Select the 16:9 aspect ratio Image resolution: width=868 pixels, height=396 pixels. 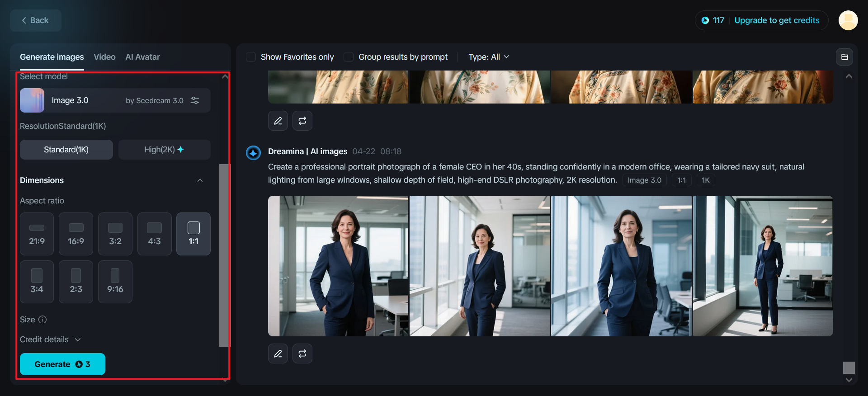coord(76,234)
